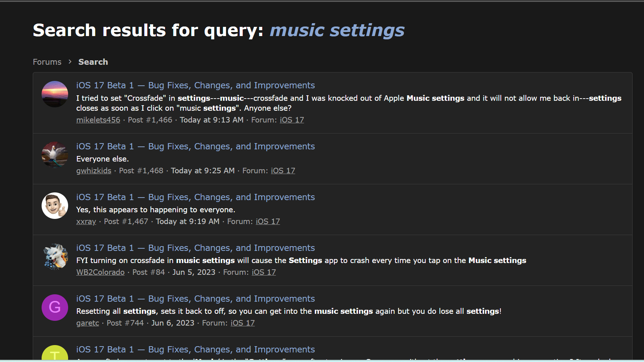This screenshot has width=644, height=362.
Task: Click the 'FYI turning on crossfade' snippet
Action: pos(301,260)
